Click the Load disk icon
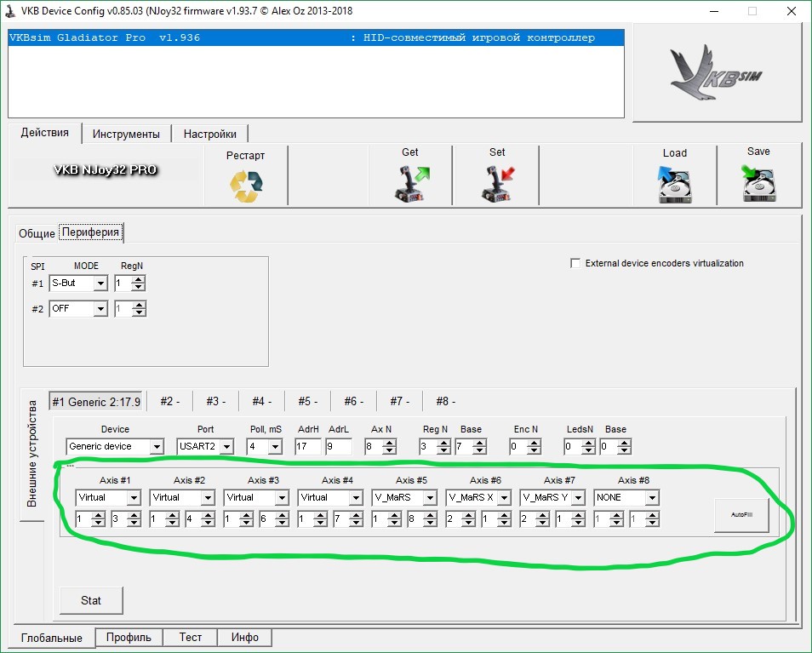Image resolution: width=812 pixels, height=653 pixels. tap(674, 185)
